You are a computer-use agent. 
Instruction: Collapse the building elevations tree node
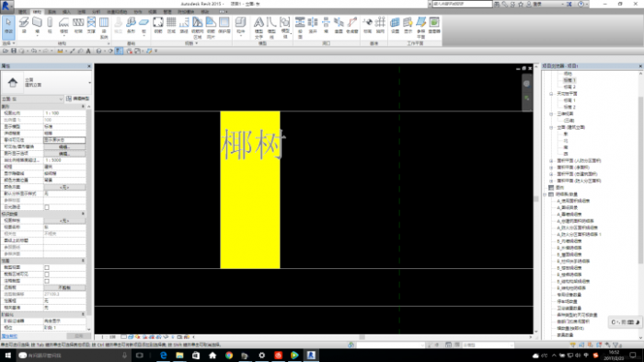(551, 127)
